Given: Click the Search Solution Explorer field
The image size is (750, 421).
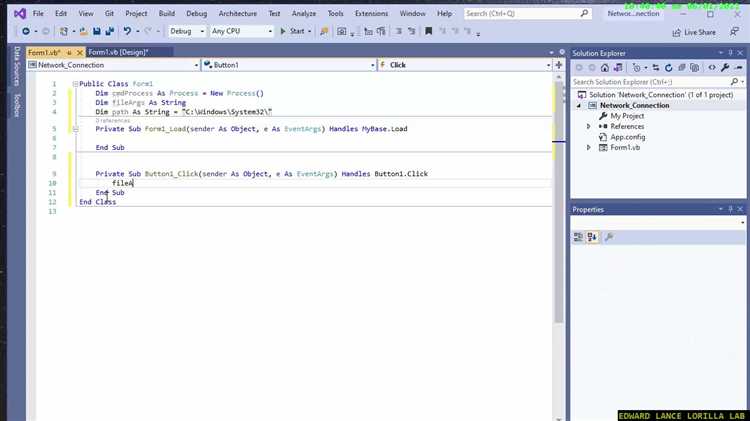Looking at the screenshot, I should point(658,82).
